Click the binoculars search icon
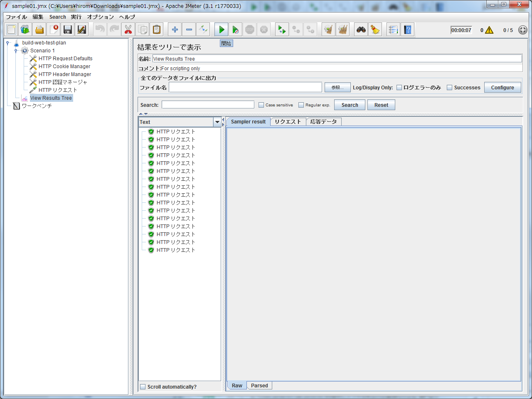The height and width of the screenshot is (399, 532). (x=361, y=30)
